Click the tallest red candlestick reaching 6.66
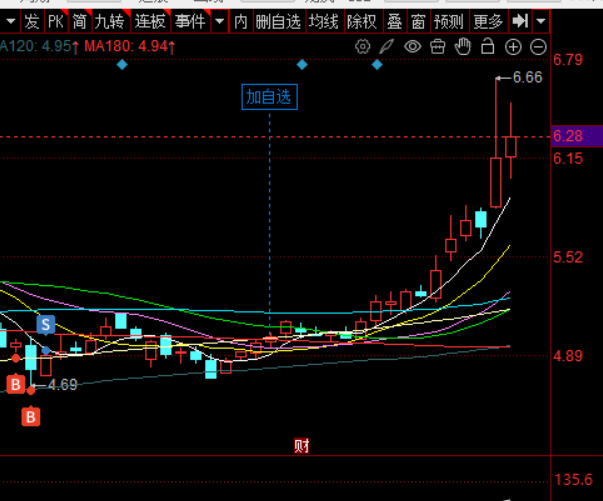 coord(496,182)
